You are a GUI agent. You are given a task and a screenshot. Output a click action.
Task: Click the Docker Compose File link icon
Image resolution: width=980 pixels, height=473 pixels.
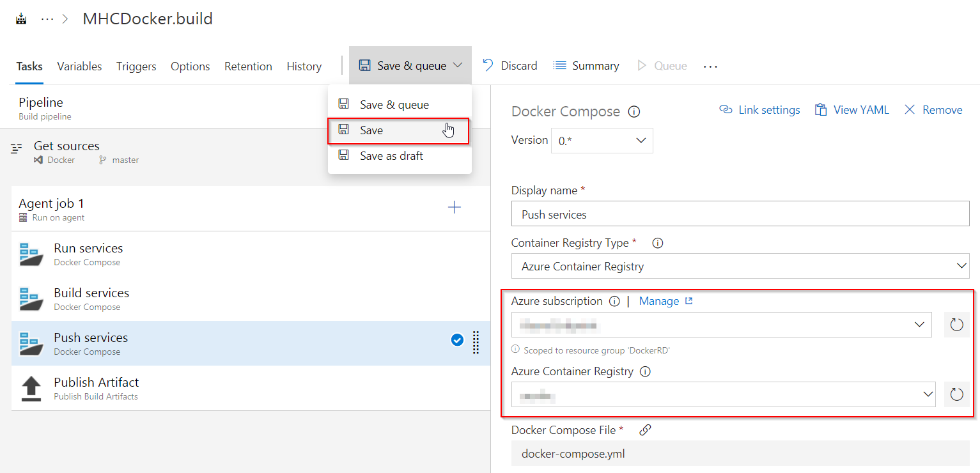click(645, 430)
